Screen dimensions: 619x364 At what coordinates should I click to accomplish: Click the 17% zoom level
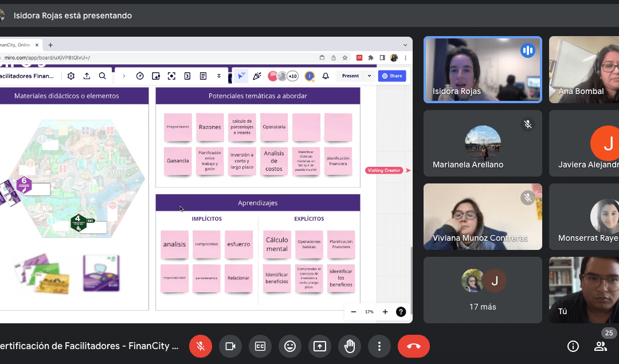tap(369, 312)
